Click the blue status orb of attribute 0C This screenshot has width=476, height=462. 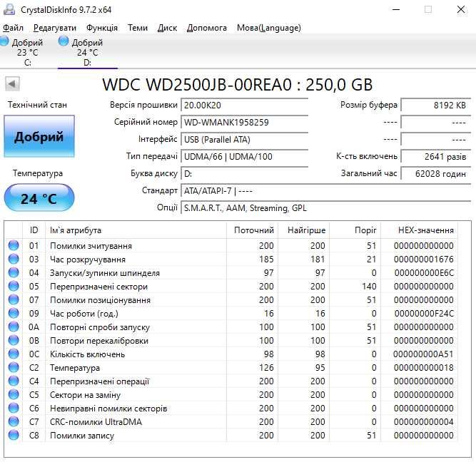(14, 354)
